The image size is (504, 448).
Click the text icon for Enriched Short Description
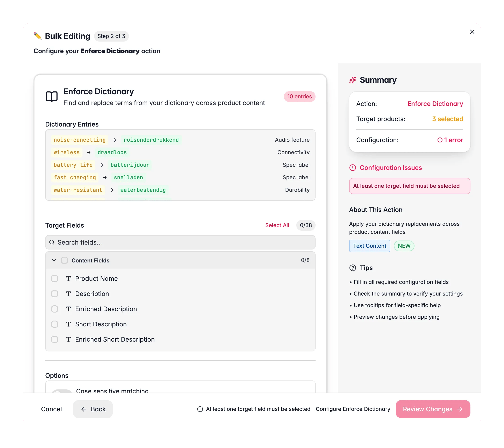tap(68, 339)
